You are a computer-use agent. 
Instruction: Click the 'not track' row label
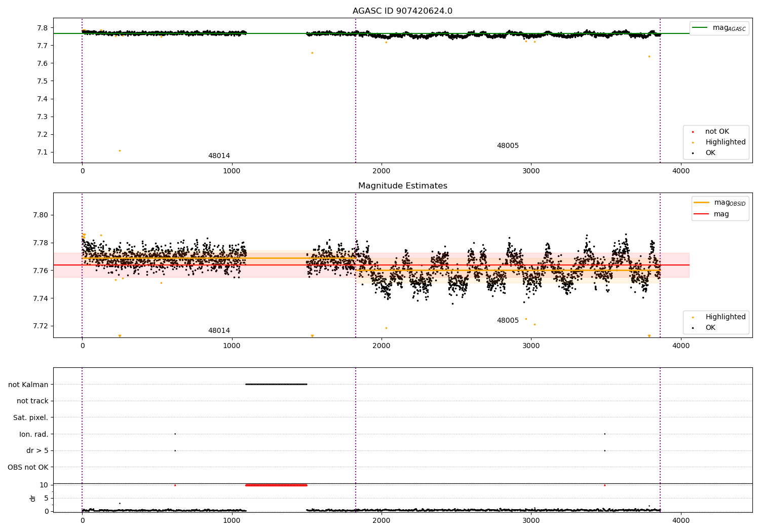(32, 401)
